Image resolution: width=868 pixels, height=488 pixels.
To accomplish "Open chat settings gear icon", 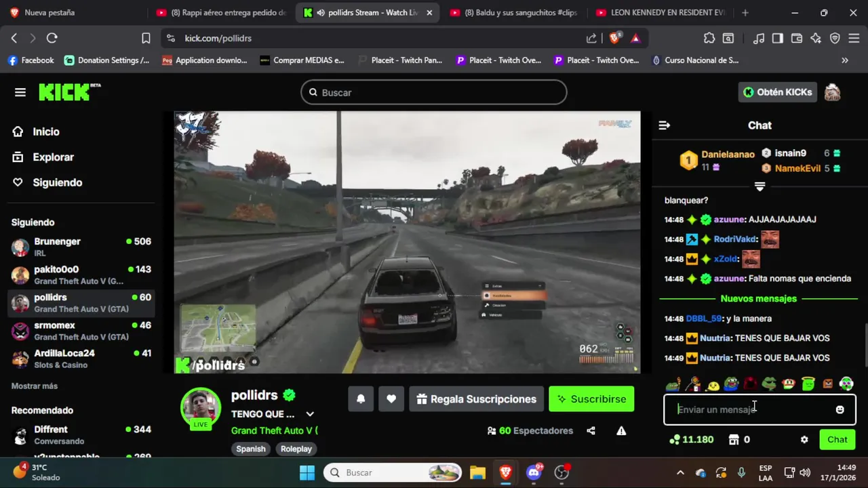I will pos(804,439).
